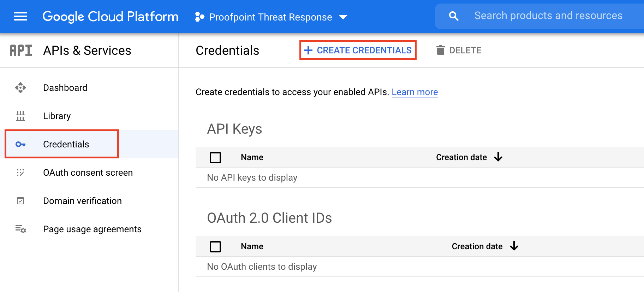Click the Dashboard icon in sidebar

(x=20, y=88)
